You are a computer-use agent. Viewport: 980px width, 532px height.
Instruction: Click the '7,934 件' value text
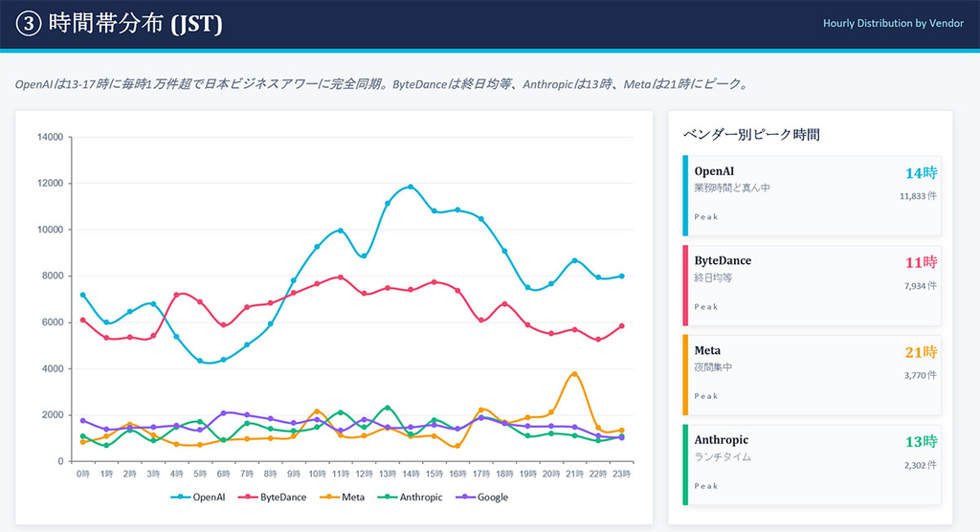click(921, 286)
